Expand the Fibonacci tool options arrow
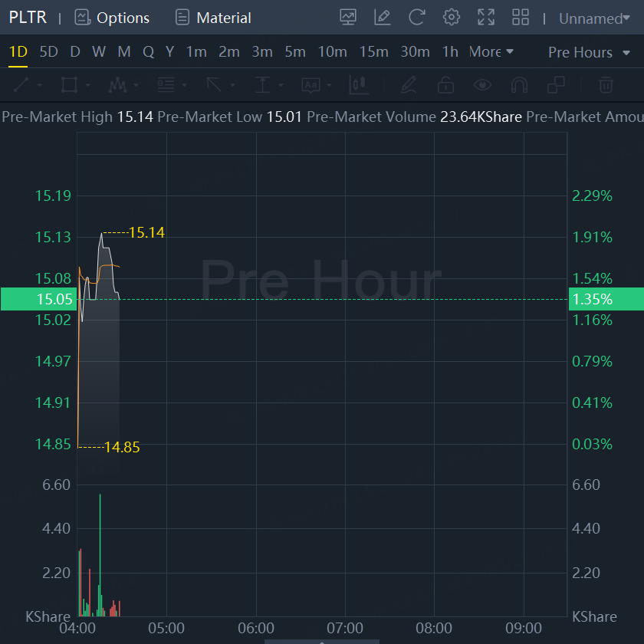 pyautogui.click(x=185, y=85)
